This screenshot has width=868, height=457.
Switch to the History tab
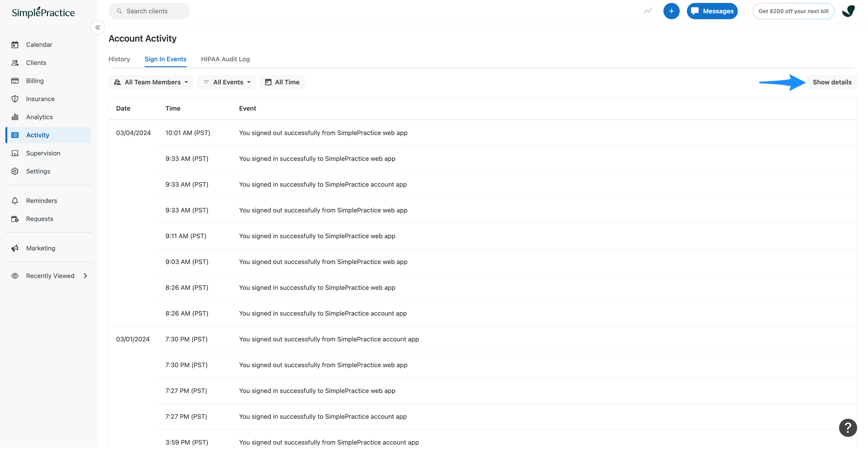click(119, 59)
